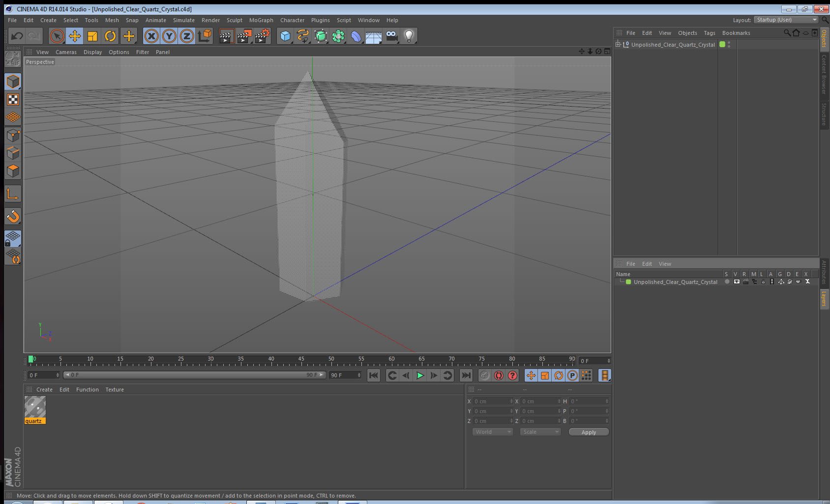The width and height of the screenshot is (830, 504).
Task: Open the spline pen tool icon
Action: (x=303, y=36)
